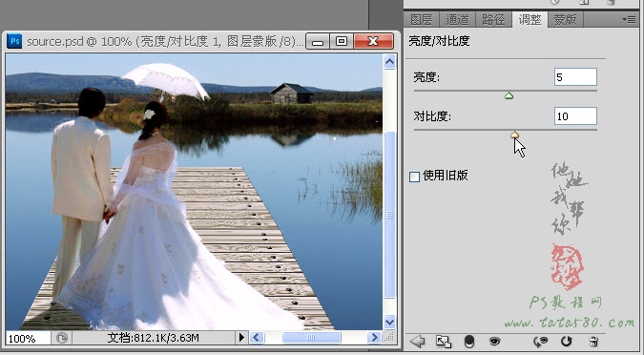Open the 蒙版 tab
The height and width of the screenshot is (355, 644).
click(565, 19)
